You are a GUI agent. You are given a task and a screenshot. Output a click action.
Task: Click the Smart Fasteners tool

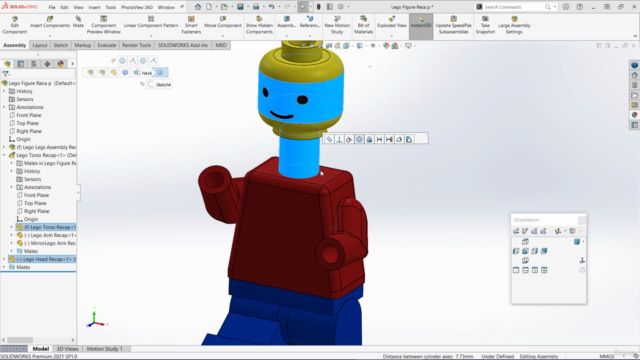[x=191, y=25]
